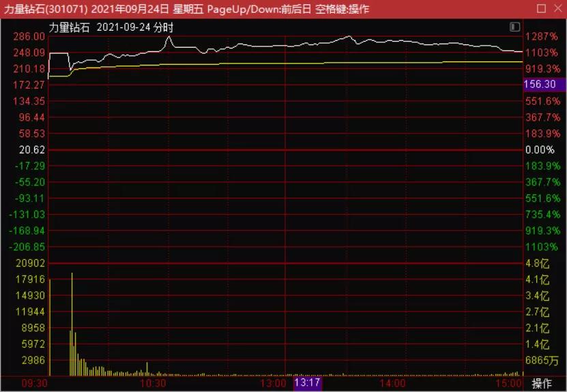This screenshot has height=392, width=567.
Task: Click the 286.00 top price label
Action: point(30,36)
